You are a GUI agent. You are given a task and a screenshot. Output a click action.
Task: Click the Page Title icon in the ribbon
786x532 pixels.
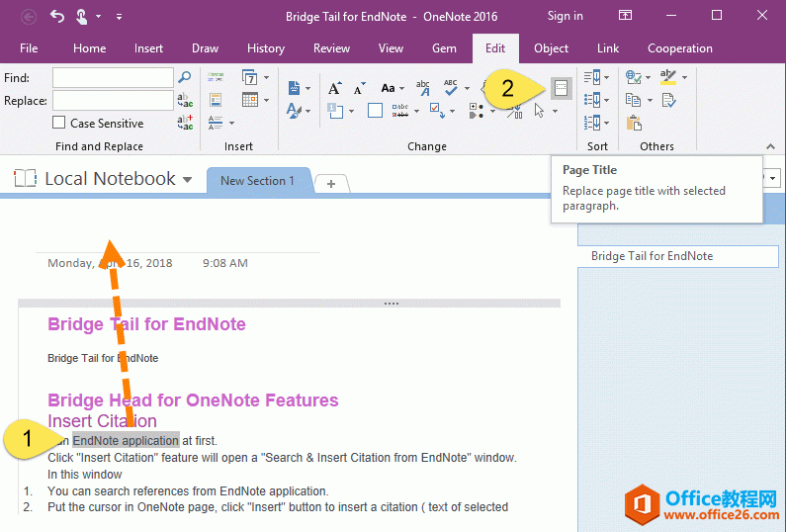pyautogui.click(x=561, y=88)
